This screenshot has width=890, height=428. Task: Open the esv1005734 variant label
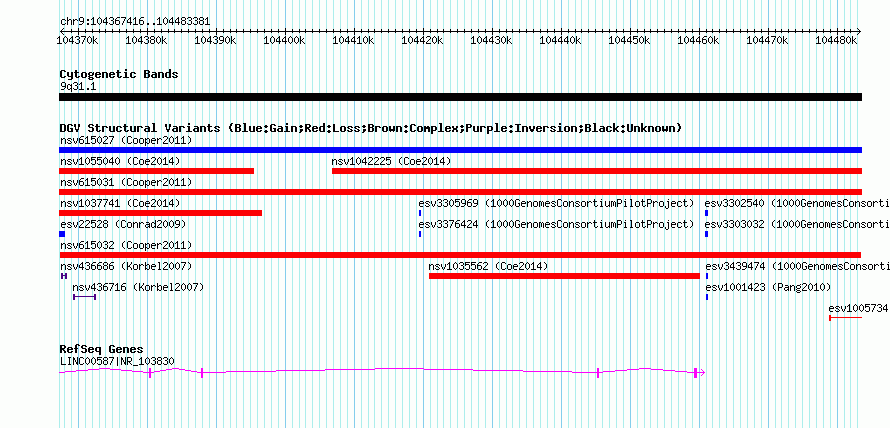point(858,308)
